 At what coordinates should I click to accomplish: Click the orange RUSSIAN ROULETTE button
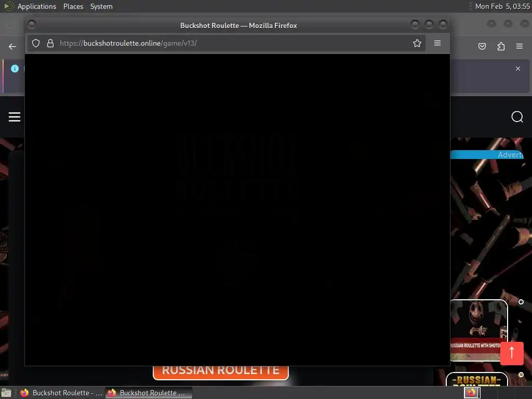pos(220,373)
